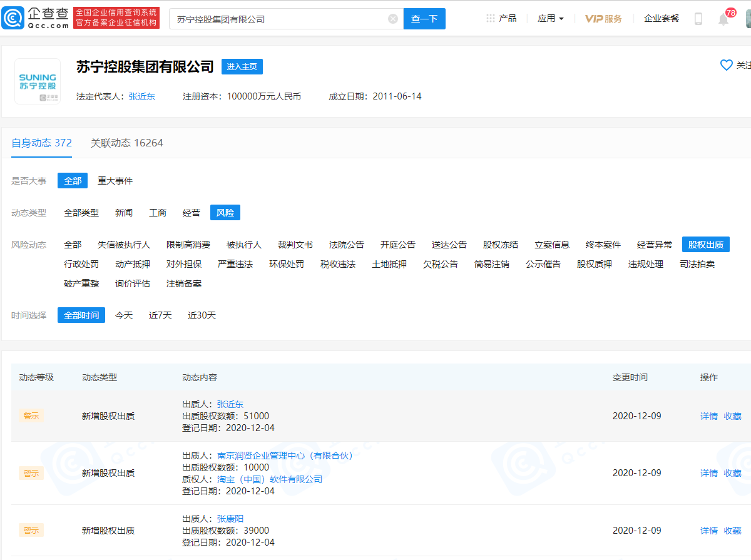Switch to 自身动态 372 tab

pos(42,143)
